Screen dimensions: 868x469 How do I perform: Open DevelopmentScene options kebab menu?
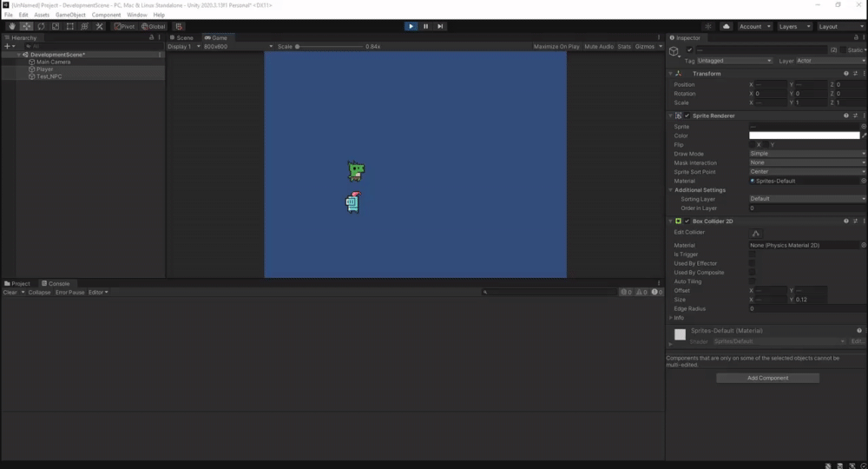160,54
